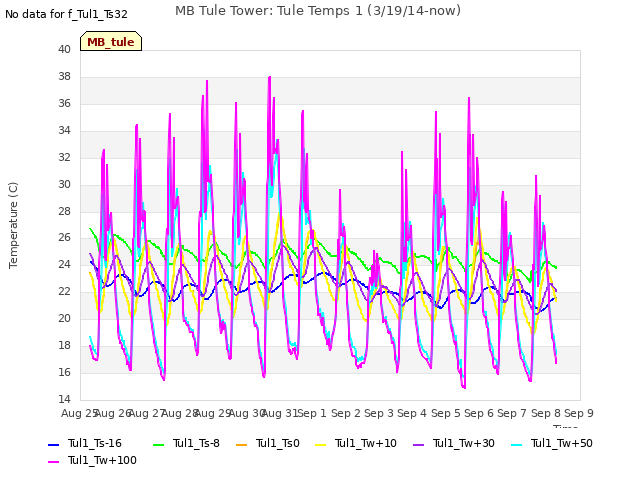The width and height of the screenshot is (640, 480).
Task: Click the Sep 3 x-axis tick label
Action: tap(379, 413)
